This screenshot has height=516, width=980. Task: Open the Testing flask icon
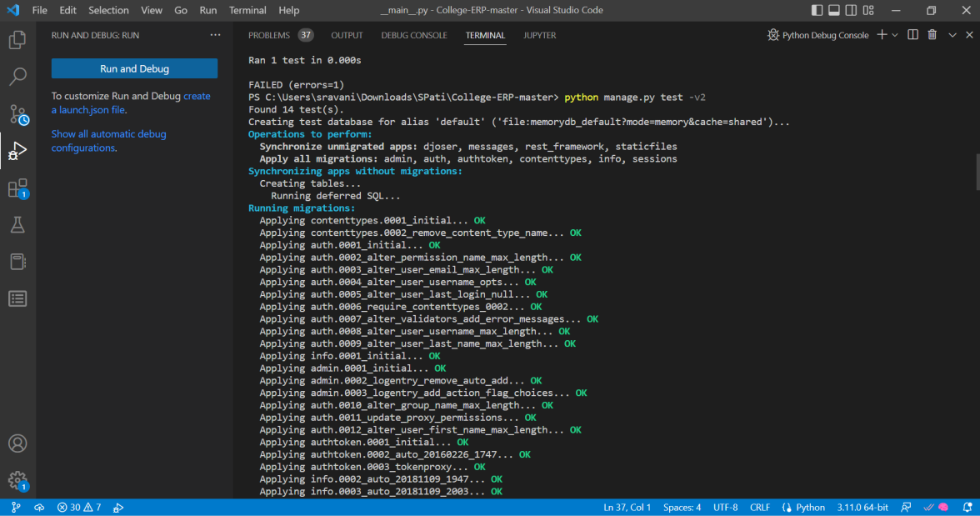pyautogui.click(x=17, y=225)
